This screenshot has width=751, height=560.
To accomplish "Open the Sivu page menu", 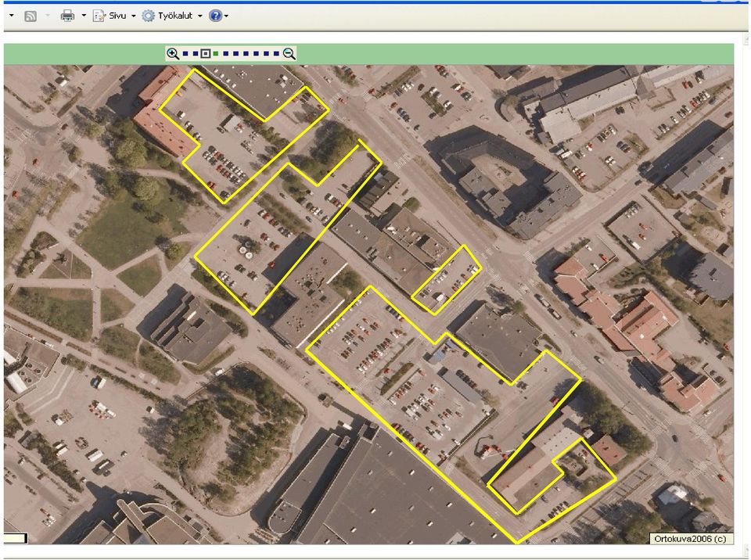I will pyautogui.click(x=110, y=16).
